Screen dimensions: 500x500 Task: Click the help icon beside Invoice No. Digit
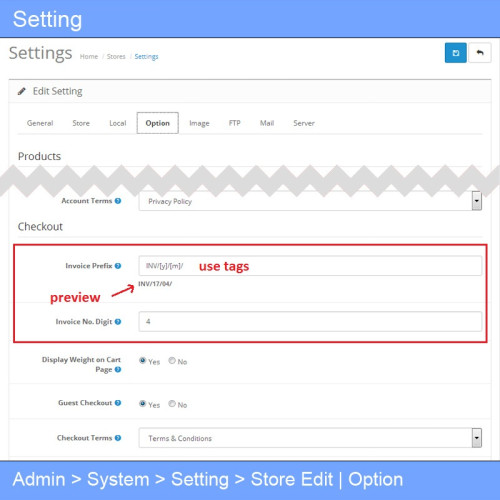[118, 322]
